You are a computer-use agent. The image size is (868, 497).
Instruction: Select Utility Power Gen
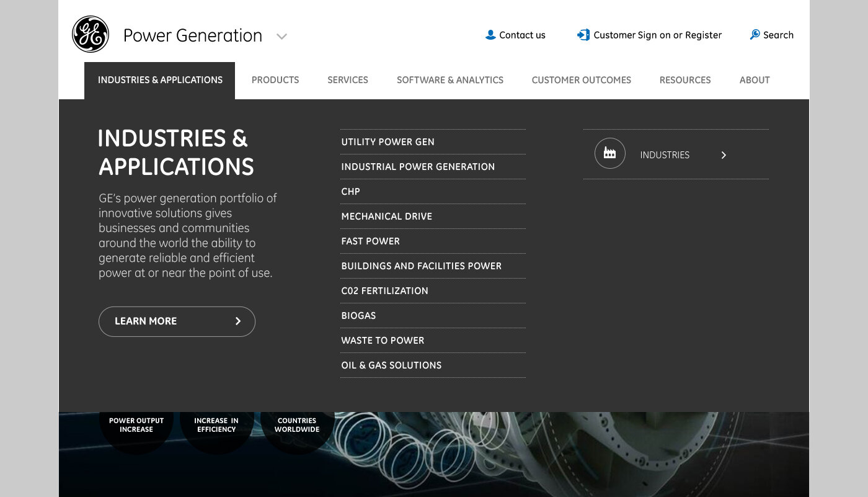[433, 142]
